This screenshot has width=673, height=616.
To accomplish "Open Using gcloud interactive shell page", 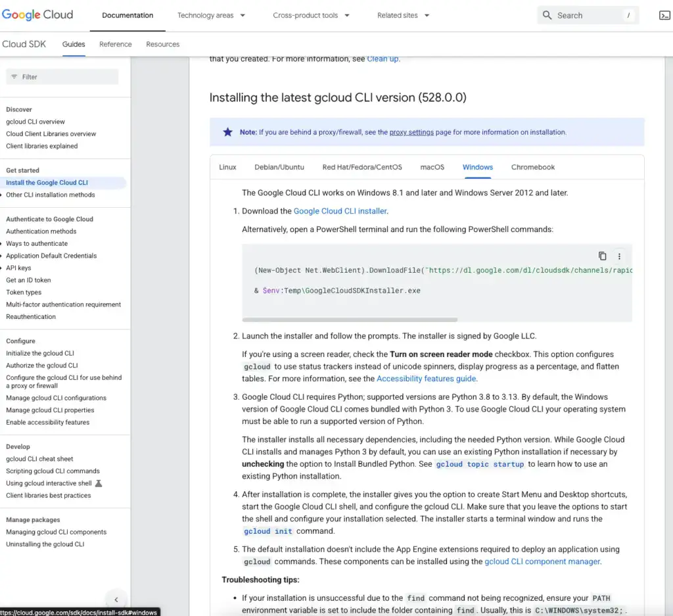I will (49, 483).
